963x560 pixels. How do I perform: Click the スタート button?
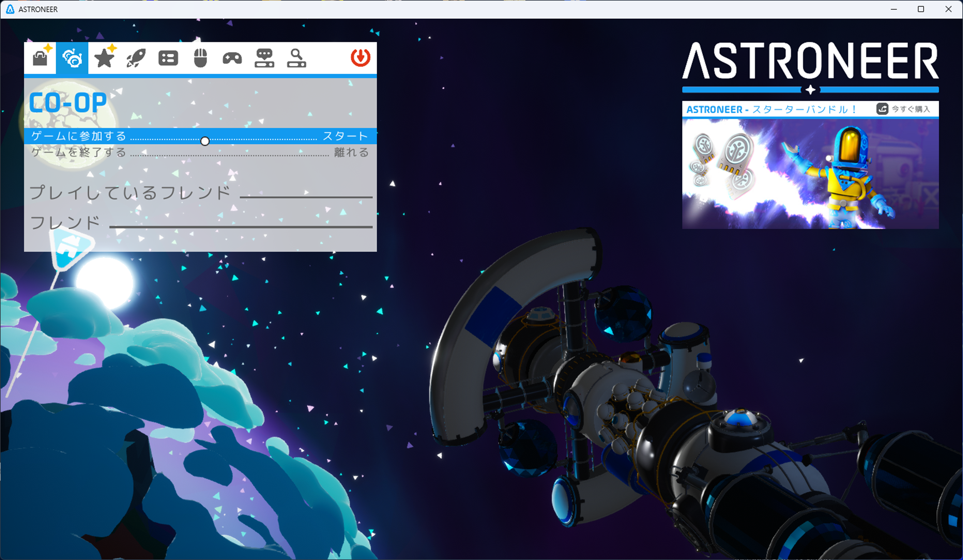coord(345,136)
